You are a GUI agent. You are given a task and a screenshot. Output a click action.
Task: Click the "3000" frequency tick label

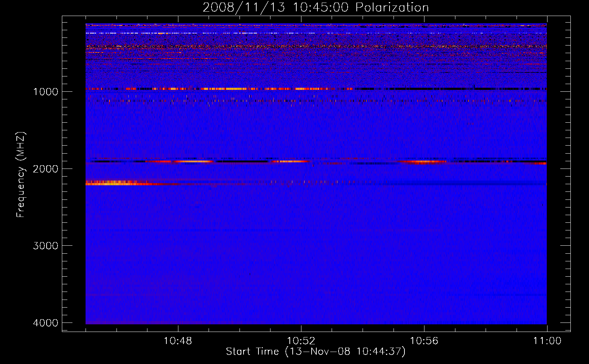46,246
